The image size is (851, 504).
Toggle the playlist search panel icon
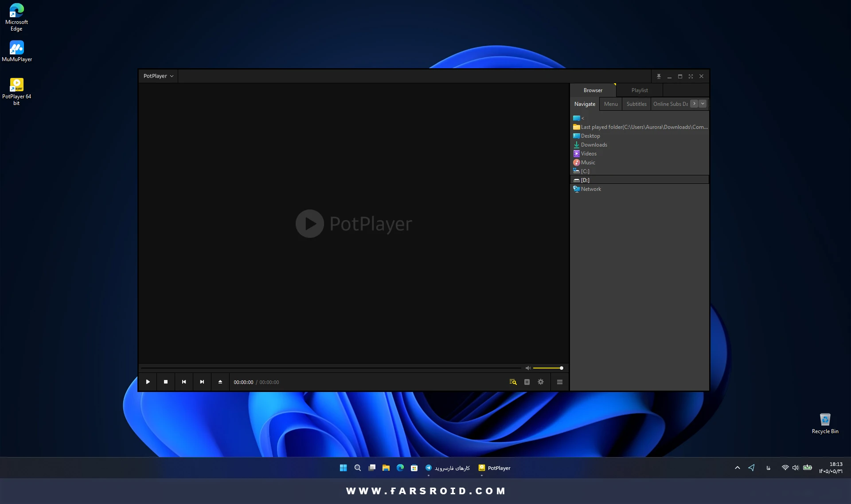pyautogui.click(x=513, y=382)
